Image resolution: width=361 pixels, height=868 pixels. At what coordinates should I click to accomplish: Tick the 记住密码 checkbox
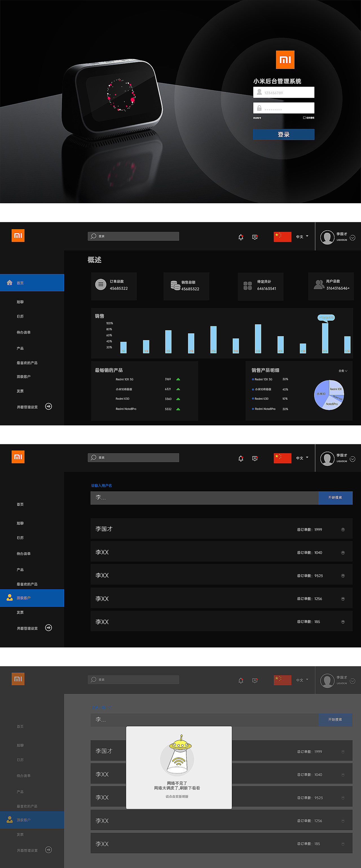[304, 118]
